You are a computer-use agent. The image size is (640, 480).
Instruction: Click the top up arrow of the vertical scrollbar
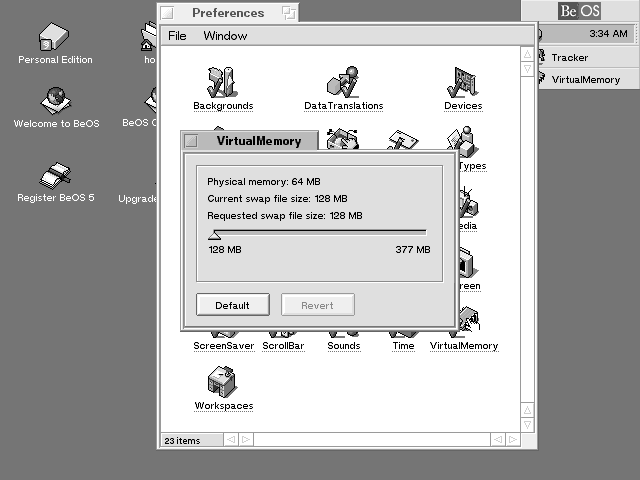pyautogui.click(x=527, y=54)
